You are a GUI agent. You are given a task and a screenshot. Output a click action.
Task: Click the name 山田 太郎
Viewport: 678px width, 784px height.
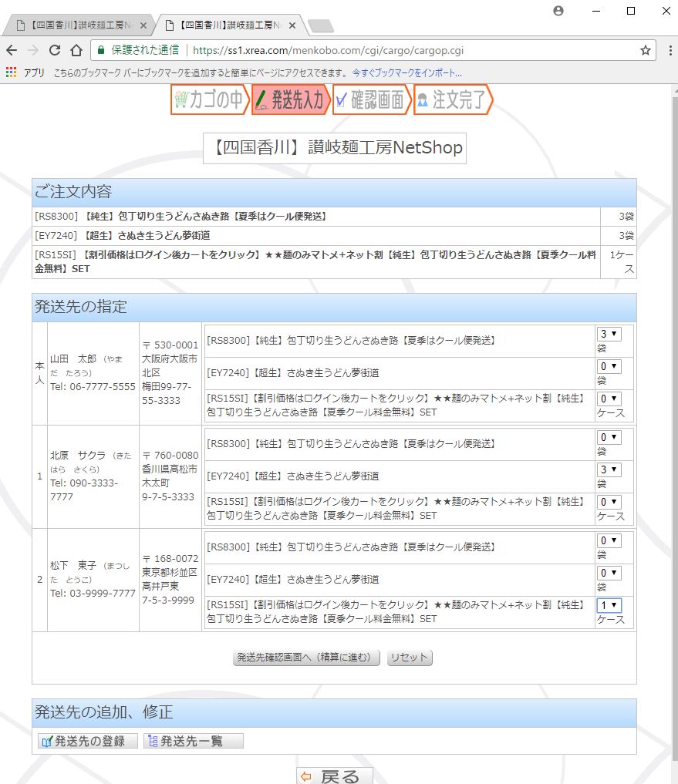pyautogui.click(x=73, y=359)
